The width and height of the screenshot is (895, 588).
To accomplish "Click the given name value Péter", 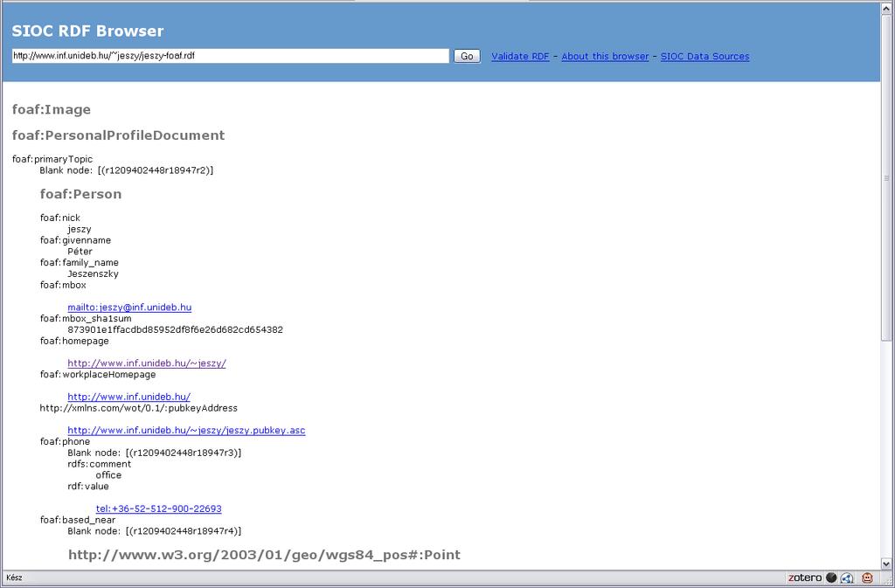I will coord(80,252).
